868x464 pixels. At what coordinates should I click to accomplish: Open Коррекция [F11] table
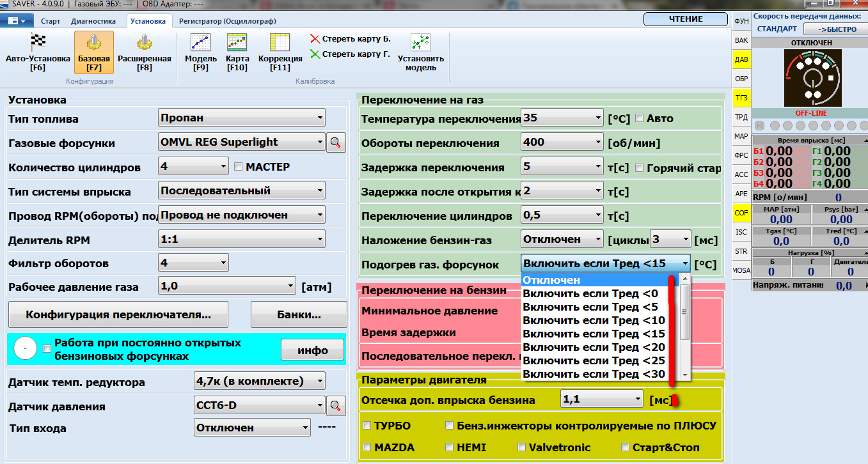280,52
